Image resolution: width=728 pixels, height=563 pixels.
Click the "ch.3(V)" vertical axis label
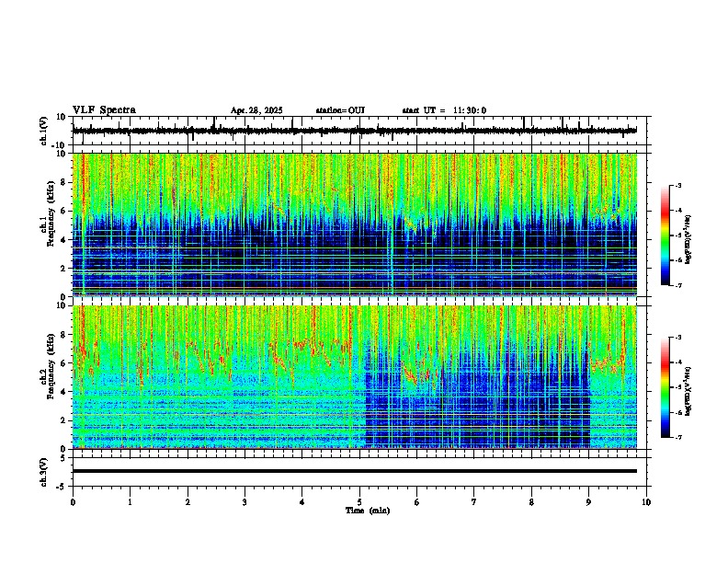coord(44,472)
